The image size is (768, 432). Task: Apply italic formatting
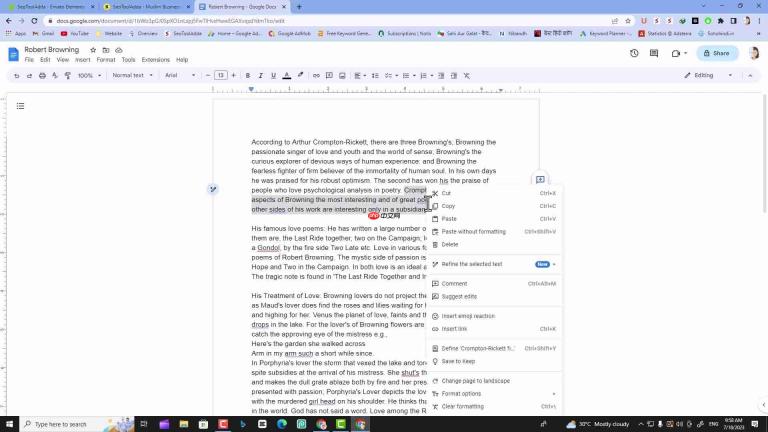pyautogui.click(x=261, y=75)
